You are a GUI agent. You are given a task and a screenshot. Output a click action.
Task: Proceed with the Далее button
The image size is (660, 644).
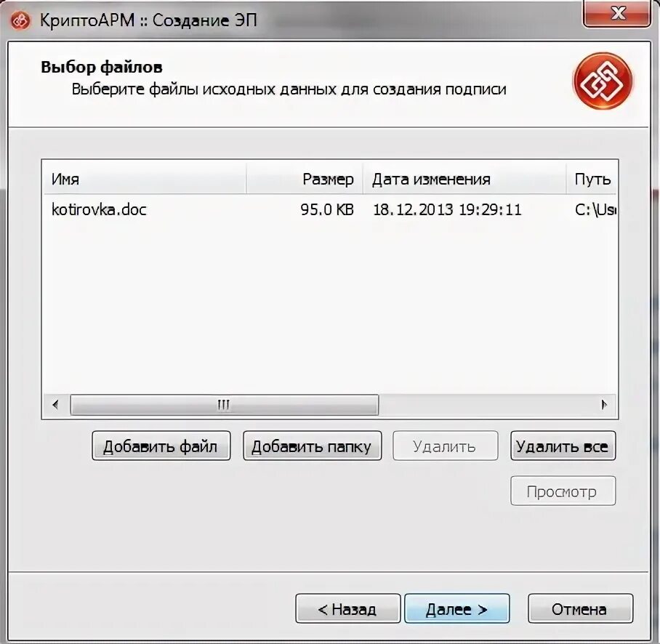[457, 608]
